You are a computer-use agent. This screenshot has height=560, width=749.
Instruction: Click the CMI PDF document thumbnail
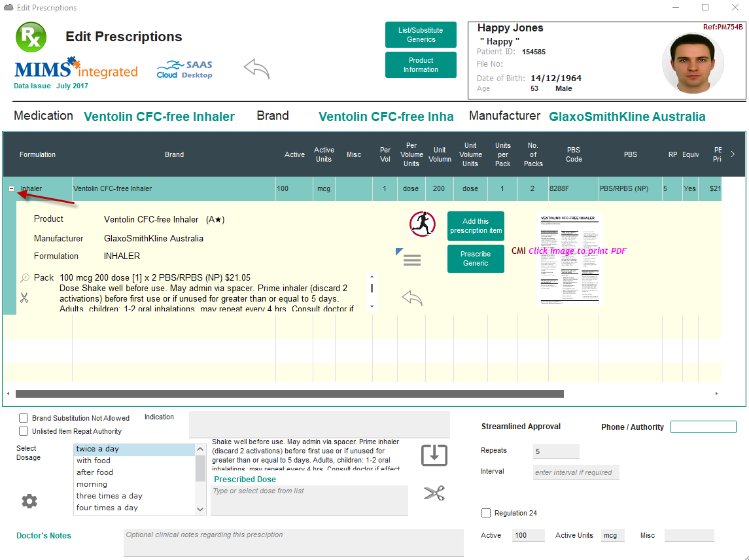569,258
